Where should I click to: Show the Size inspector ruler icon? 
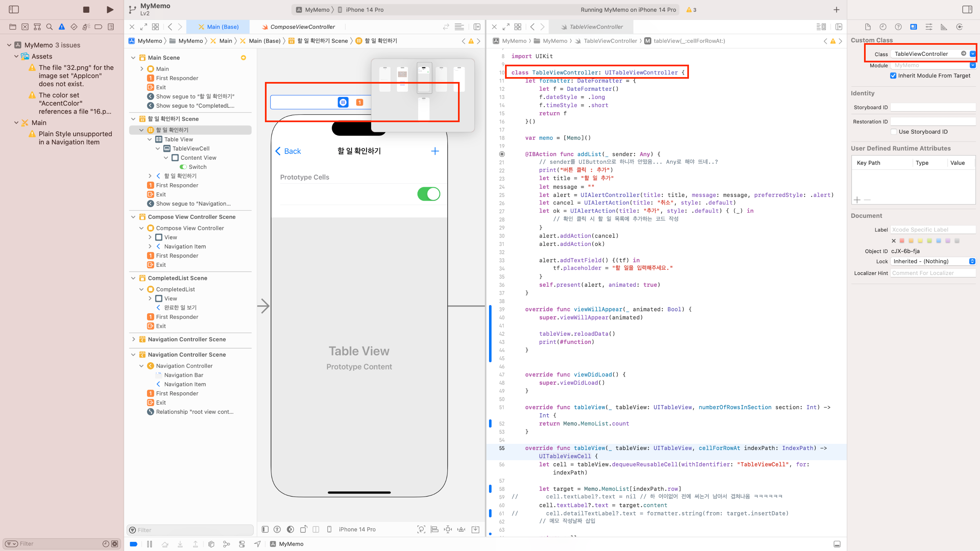tap(944, 26)
